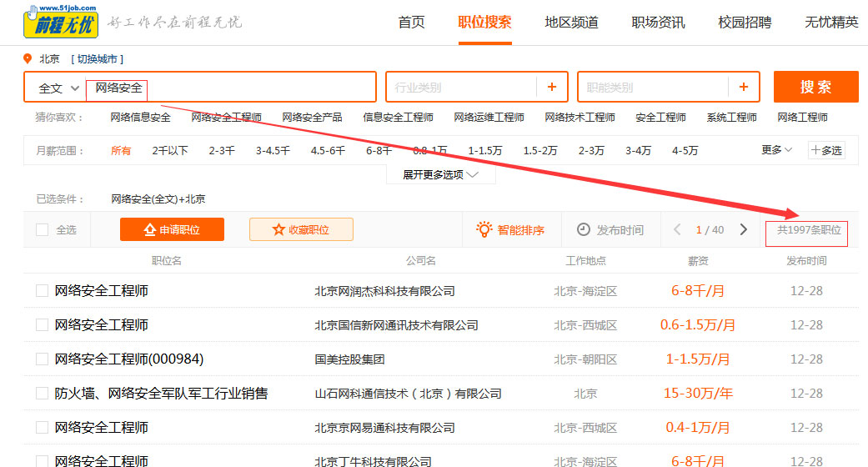Image resolution: width=868 pixels, height=467 pixels.
Task: Tick checkbox for 网络安全工程师(000984) job
Action: coord(42,359)
